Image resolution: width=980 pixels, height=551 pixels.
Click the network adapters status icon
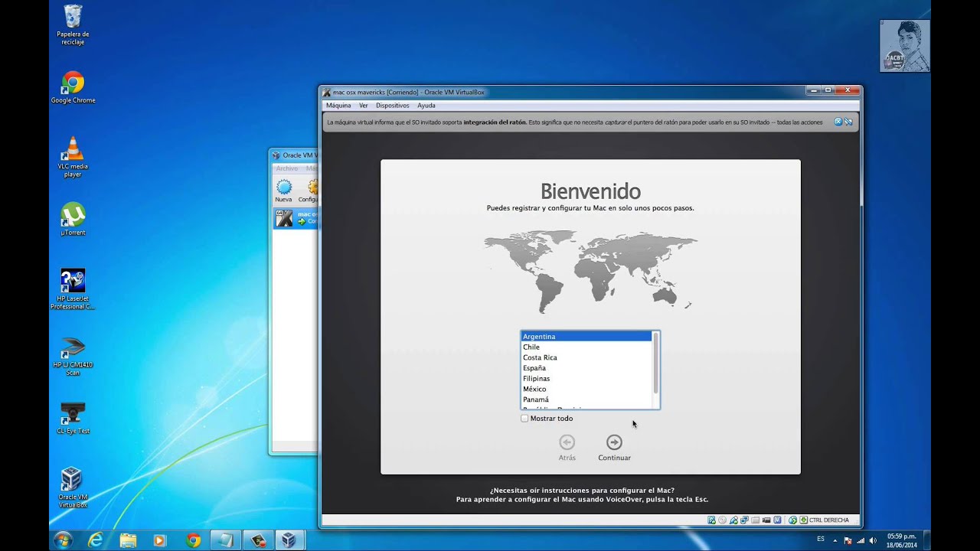(744, 520)
